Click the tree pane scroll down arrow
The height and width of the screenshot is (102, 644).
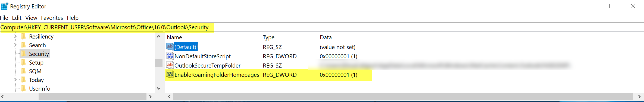[x=159, y=89]
